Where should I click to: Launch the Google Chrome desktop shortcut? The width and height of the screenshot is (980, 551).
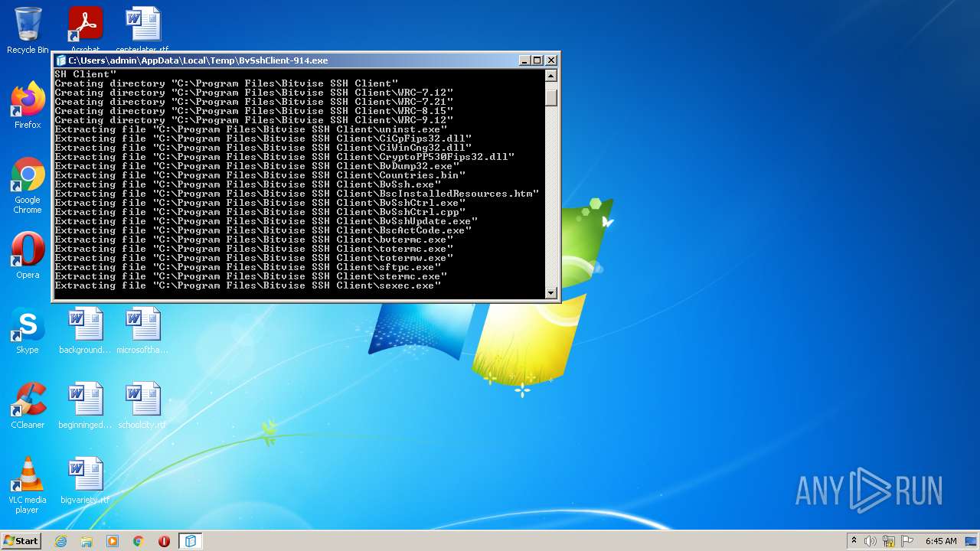(28, 185)
